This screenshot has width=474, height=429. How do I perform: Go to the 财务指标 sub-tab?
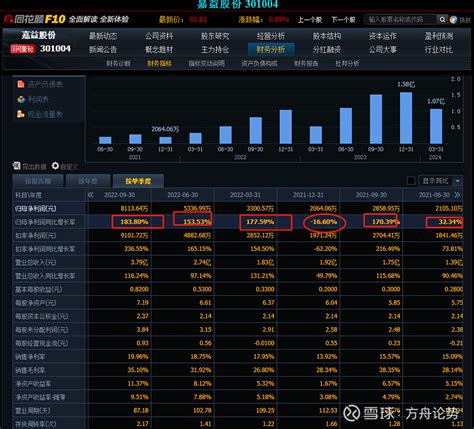[x=159, y=63]
